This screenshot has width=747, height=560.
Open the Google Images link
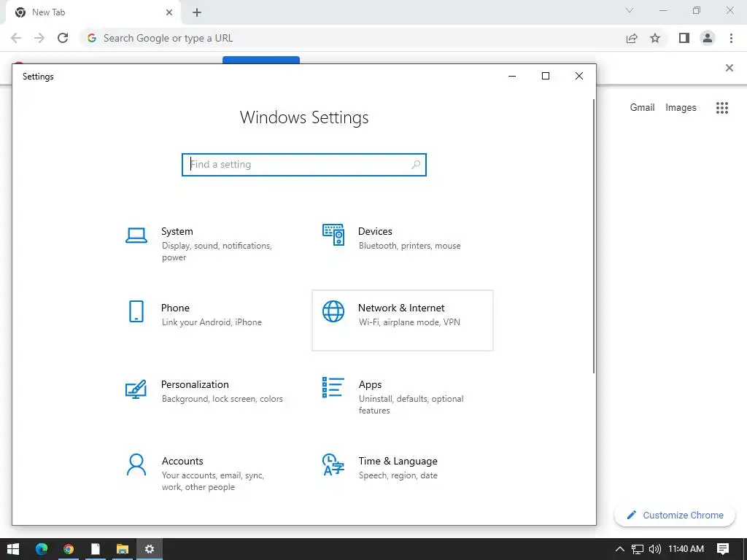point(681,108)
